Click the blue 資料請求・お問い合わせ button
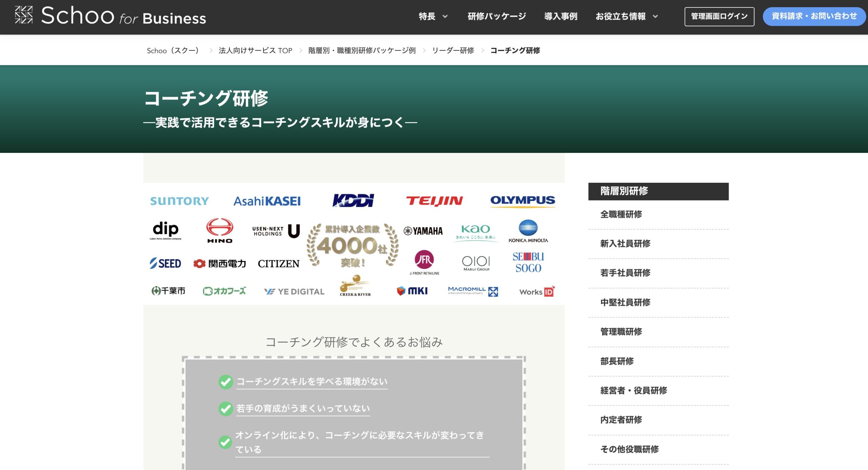This screenshot has width=868, height=470. tap(814, 16)
